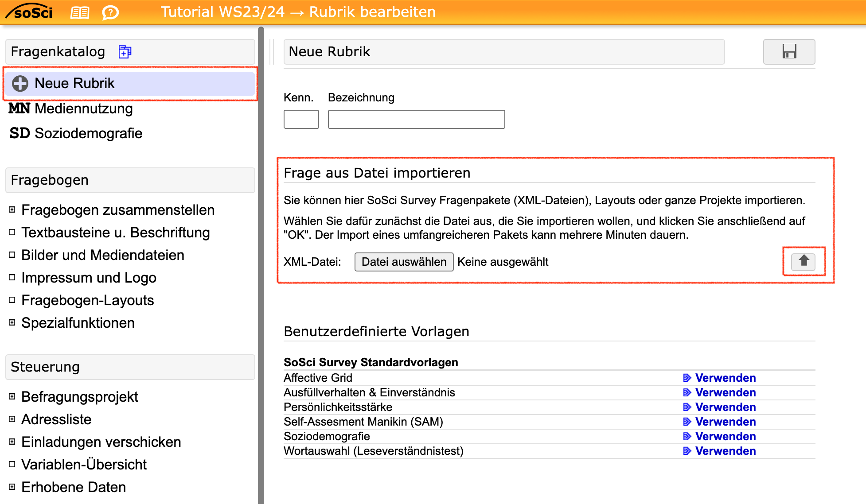Open the Soziodemografie rubric in Fragenkatalog
Screen dimensions: 866x504
pos(88,133)
